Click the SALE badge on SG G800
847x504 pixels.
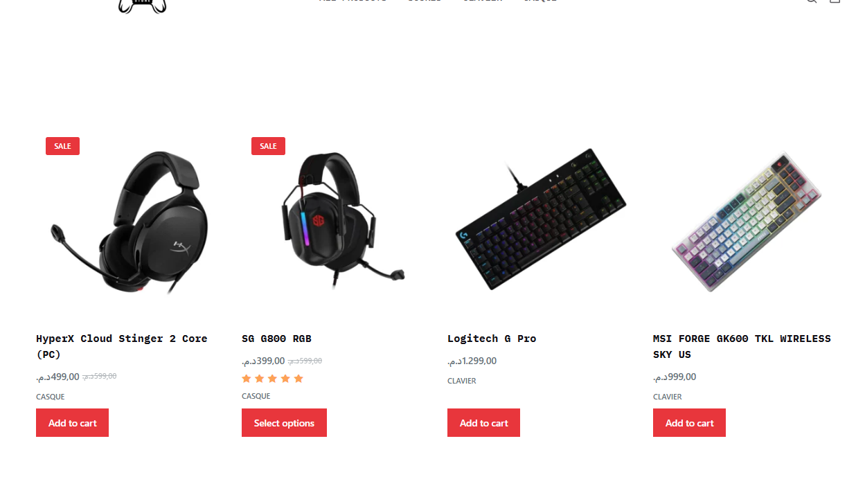tap(268, 146)
